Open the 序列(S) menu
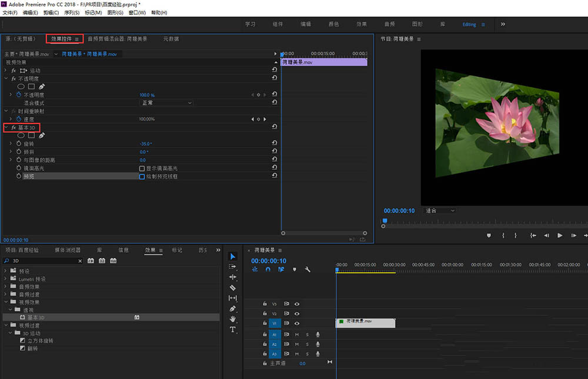Screen dimensions: 588x379 point(71,12)
